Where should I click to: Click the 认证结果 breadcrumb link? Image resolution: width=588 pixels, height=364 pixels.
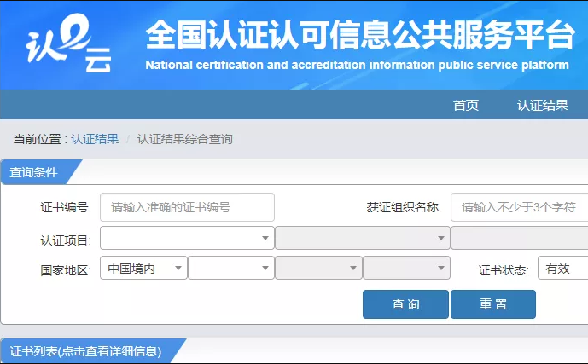(95, 139)
